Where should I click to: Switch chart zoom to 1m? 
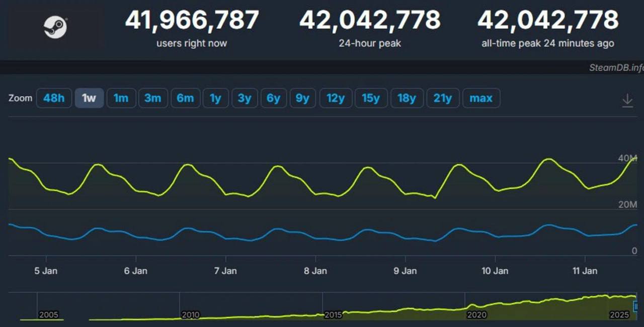pos(121,98)
